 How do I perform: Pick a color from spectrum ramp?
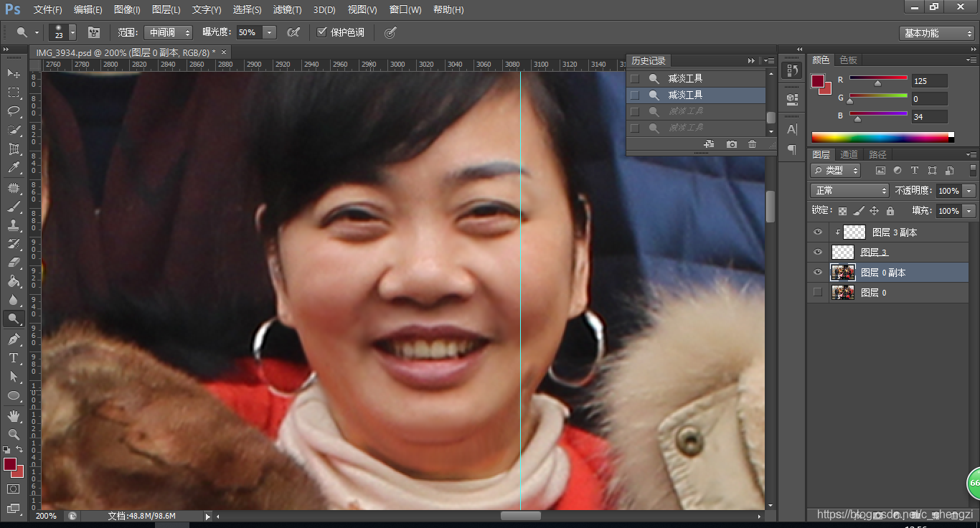click(x=882, y=137)
